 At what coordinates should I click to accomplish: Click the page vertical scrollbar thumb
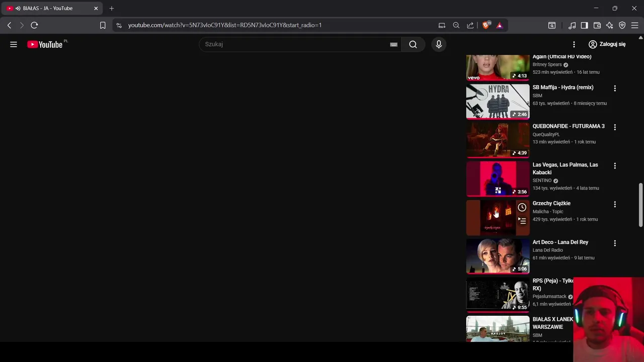point(640,205)
